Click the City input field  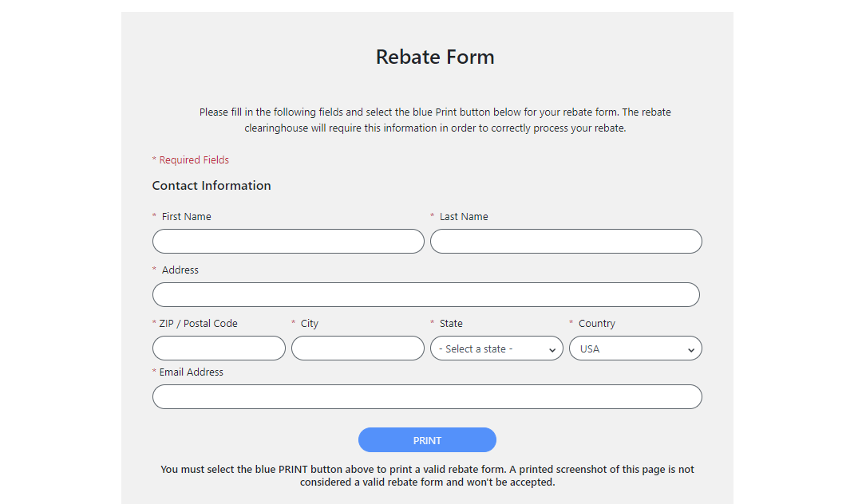click(x=358, y=348)
